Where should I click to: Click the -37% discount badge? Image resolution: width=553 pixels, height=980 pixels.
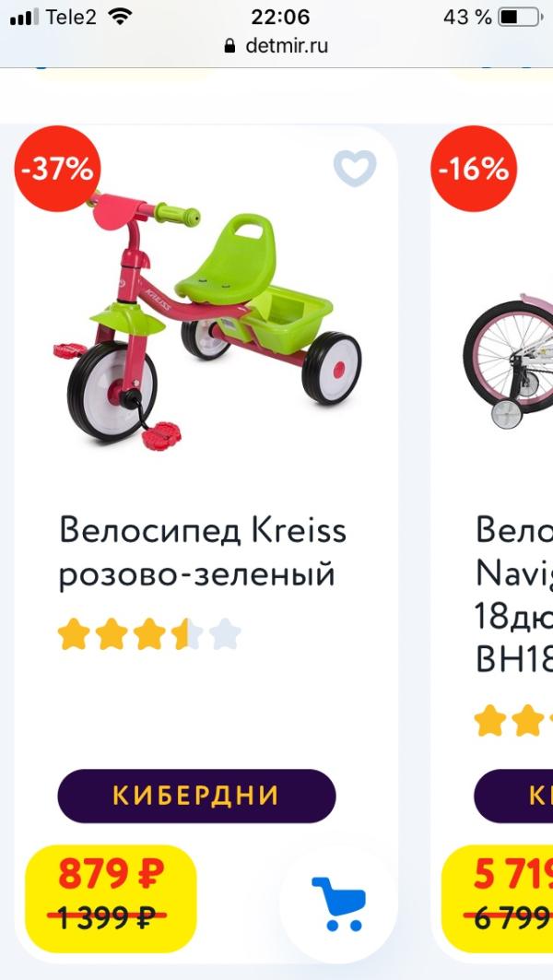tap(57, 169)
